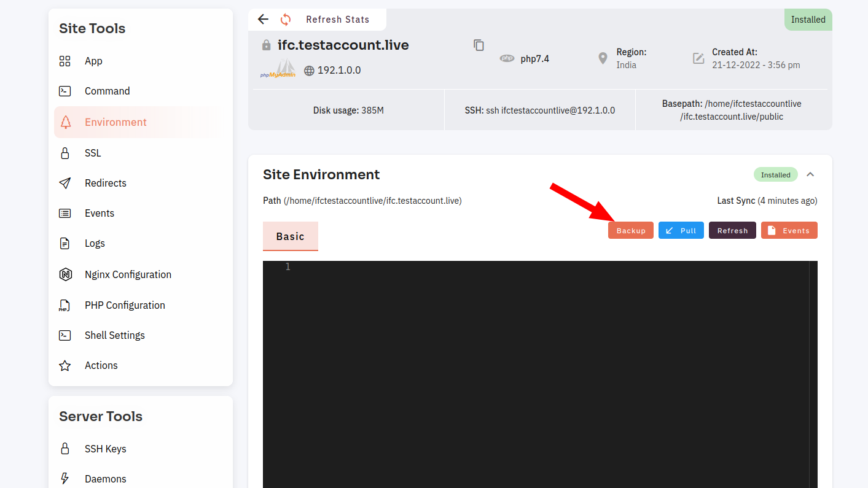Image resolution: width=868 pixels, height=488 pixels.
Task: Open the Logs menu item
Action: (140, 243)
